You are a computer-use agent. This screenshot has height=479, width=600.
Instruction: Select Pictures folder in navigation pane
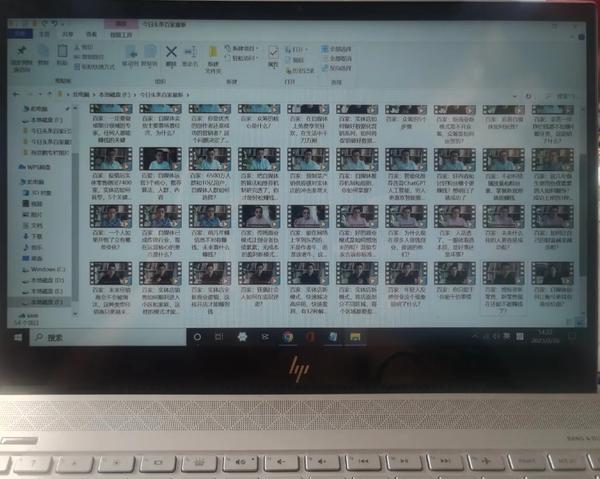pos(33,215)
